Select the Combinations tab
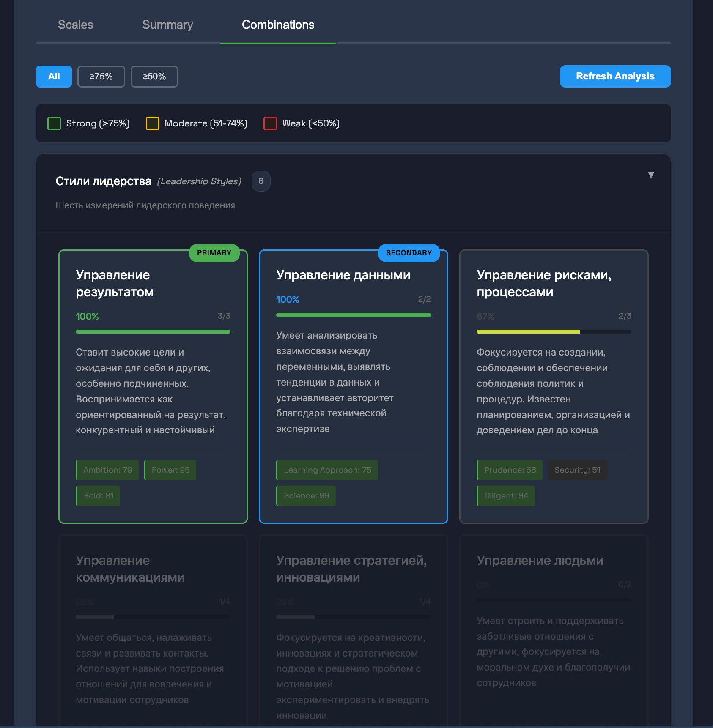This screenshot has height=728, width=713. [278, 25]
